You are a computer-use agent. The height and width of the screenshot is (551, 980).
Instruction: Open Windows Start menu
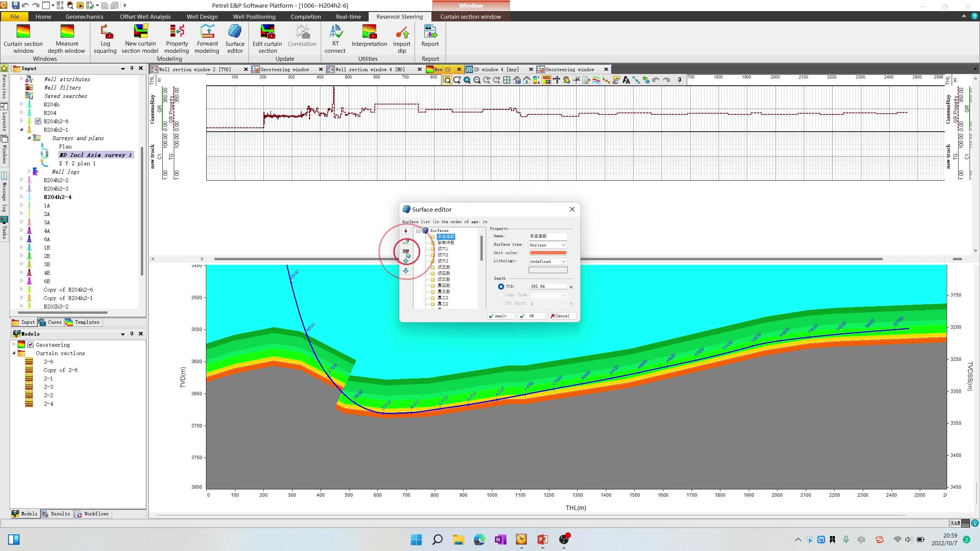416,540
